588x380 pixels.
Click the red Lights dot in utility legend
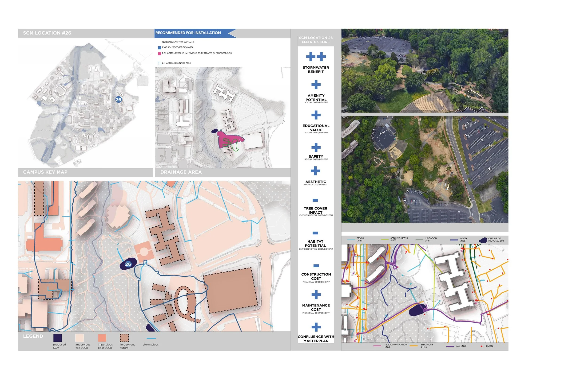click(x=481, y=346)
